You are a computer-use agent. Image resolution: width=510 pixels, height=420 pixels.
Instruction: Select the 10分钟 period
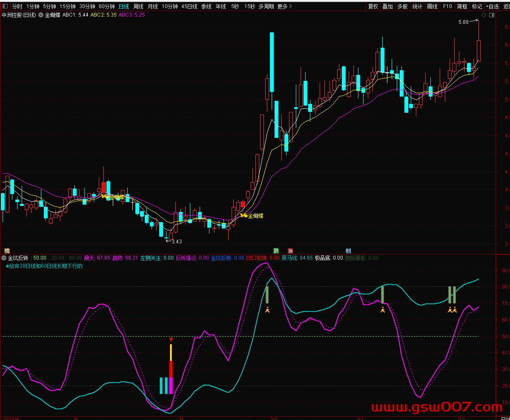[170, 6]
